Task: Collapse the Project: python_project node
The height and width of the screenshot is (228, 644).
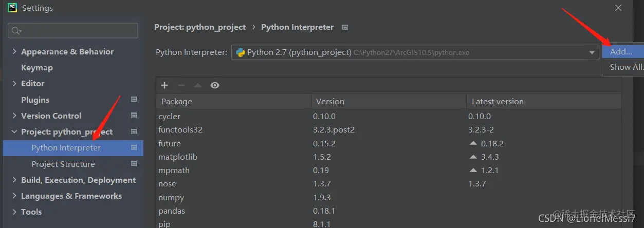Action: click(x=14, y=132)
